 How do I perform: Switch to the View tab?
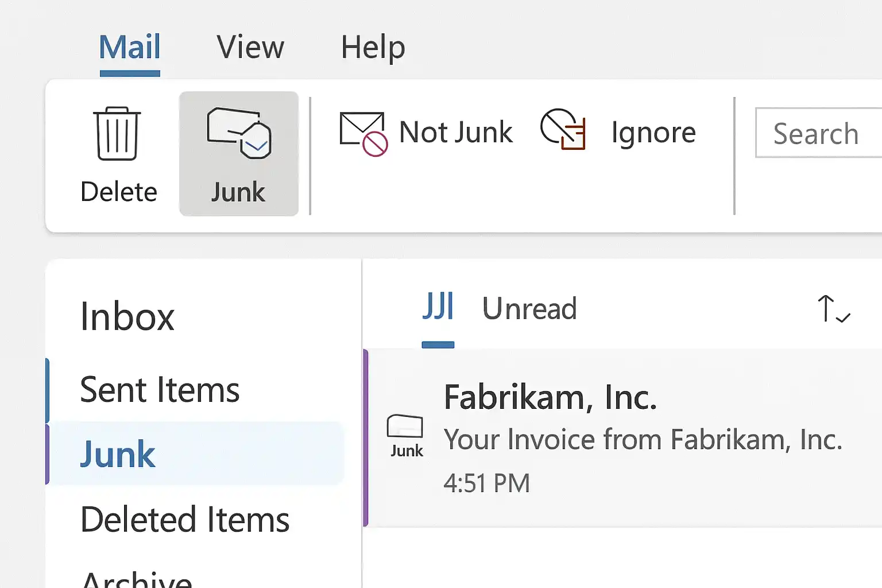point(250,47)
